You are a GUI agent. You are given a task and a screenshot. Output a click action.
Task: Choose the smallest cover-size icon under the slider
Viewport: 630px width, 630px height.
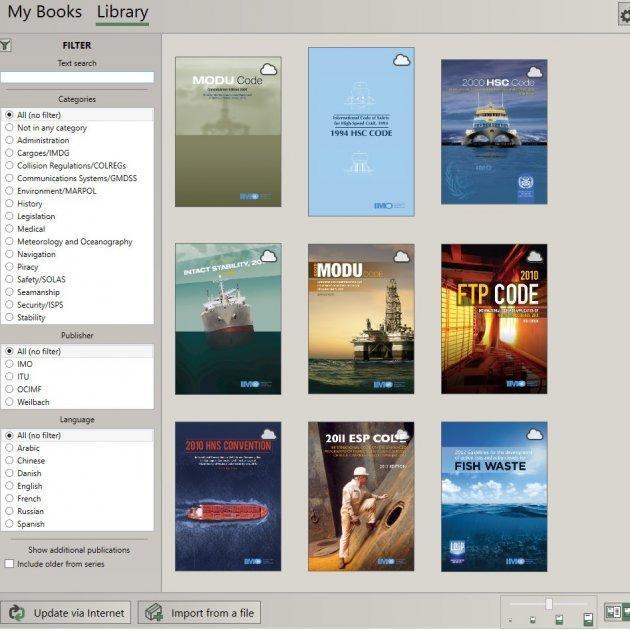tap(510, 620)
